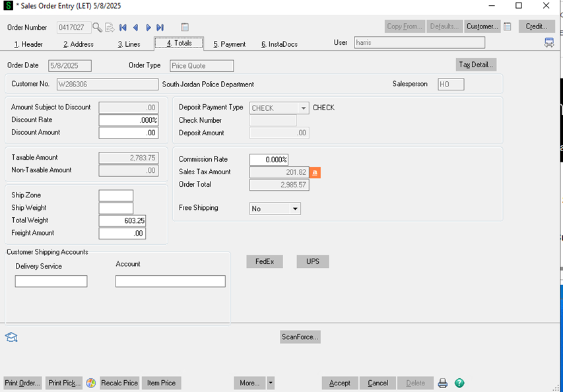563x392 pixels.
Task: Click the memo icon beside Customer button
Action: [508, 26]
